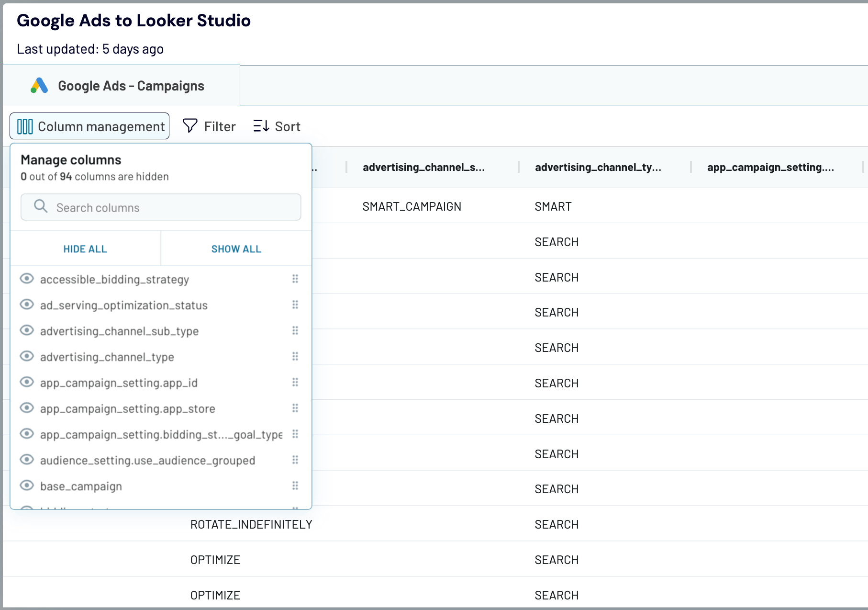The width and height of the screenshot is (868, 610).
Task: Click SHOW ALL to reveal all columns
Action: tap(236, 249)
